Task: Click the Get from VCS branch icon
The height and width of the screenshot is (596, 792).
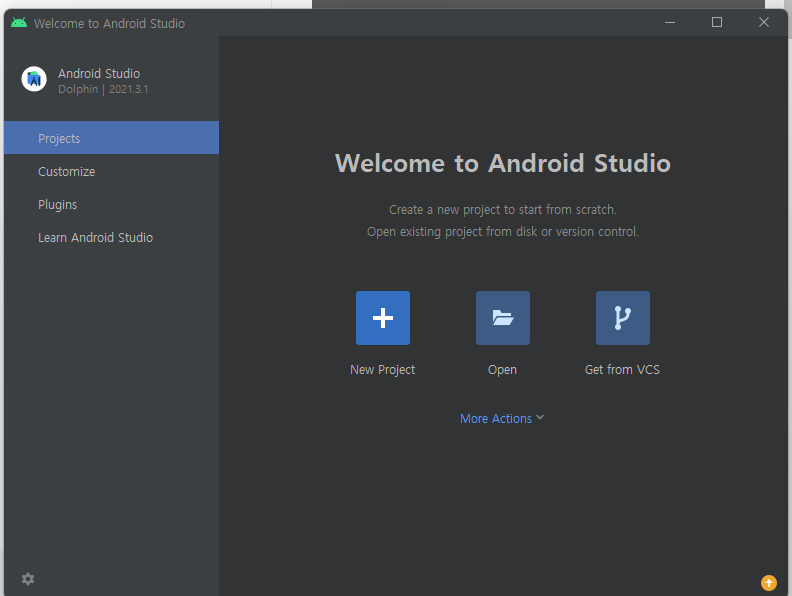Action: pyautogui.click(x=623, y=318)
